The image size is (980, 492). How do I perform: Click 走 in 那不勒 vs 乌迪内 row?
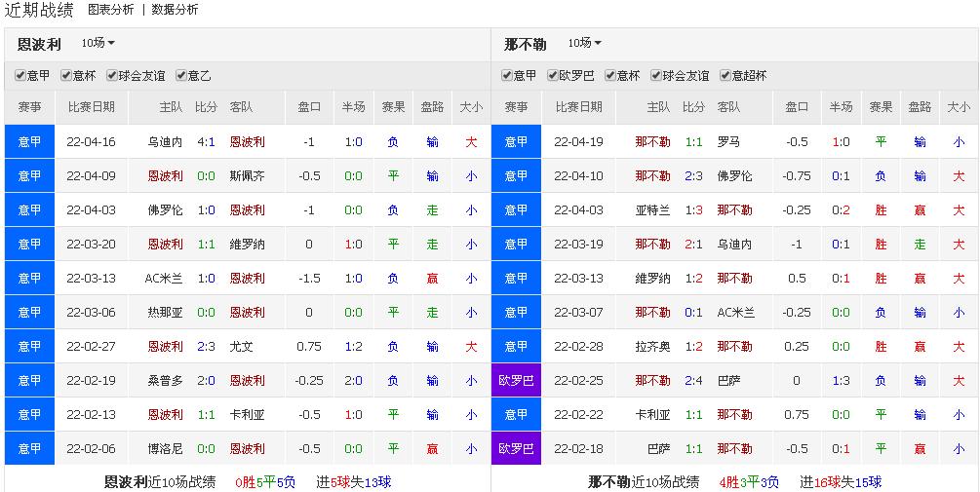pos(920,245)
